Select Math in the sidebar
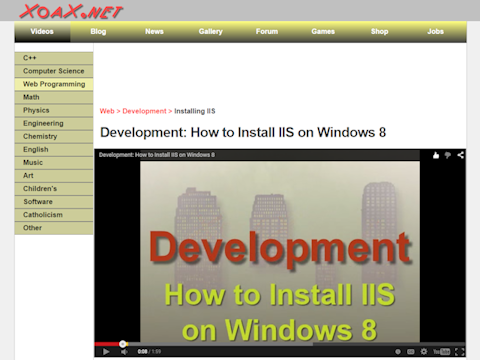 pyautogui.click(x=54, y=97)
